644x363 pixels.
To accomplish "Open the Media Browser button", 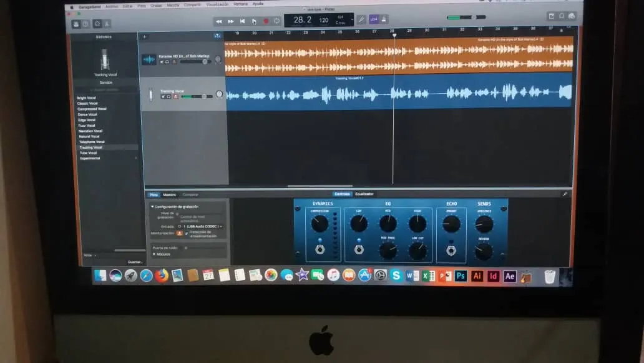I will [x=572, y=16].
